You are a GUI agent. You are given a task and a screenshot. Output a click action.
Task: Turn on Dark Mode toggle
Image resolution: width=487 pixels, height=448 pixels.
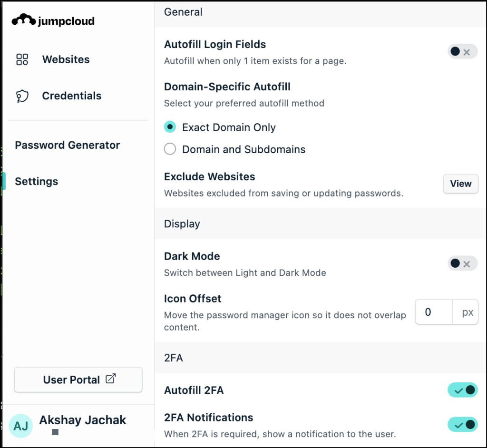462,263
